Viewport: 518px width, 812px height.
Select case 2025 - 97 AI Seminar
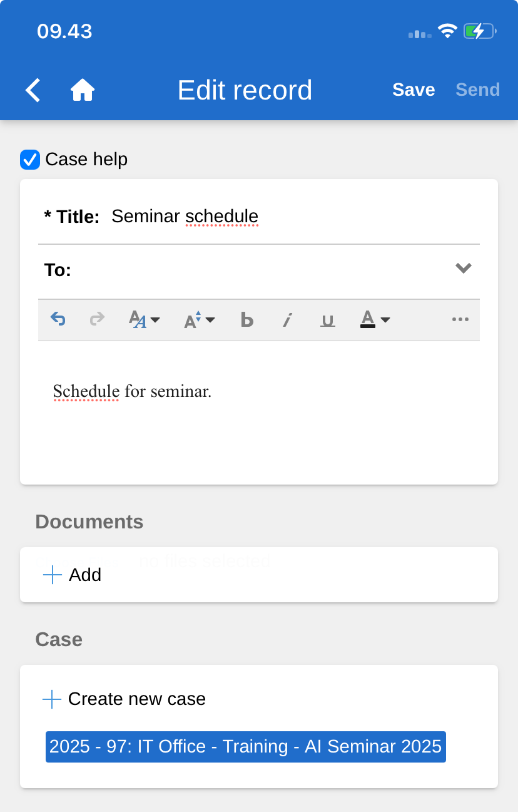(x=245, y=746)
